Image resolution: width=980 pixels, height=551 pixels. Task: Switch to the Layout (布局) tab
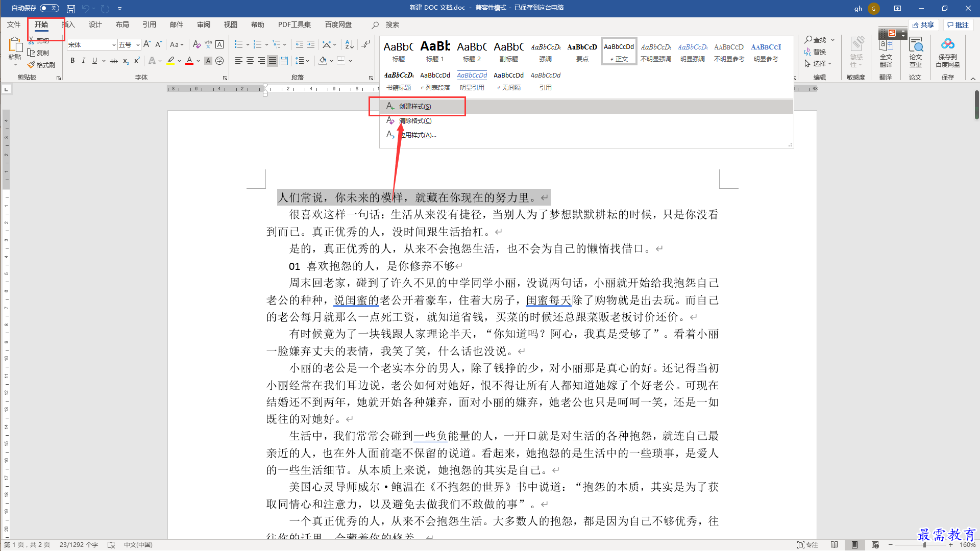click(122, 24)
